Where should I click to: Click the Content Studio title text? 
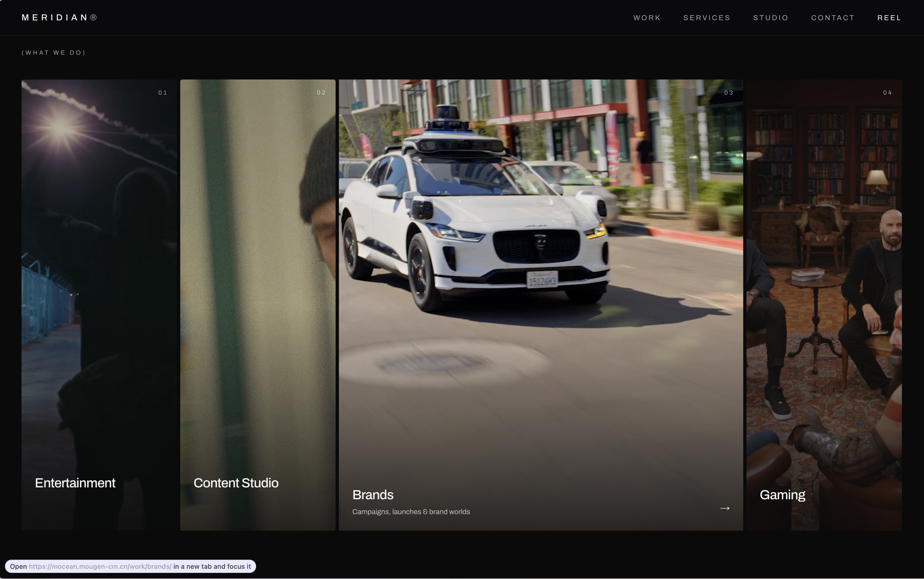236,483
